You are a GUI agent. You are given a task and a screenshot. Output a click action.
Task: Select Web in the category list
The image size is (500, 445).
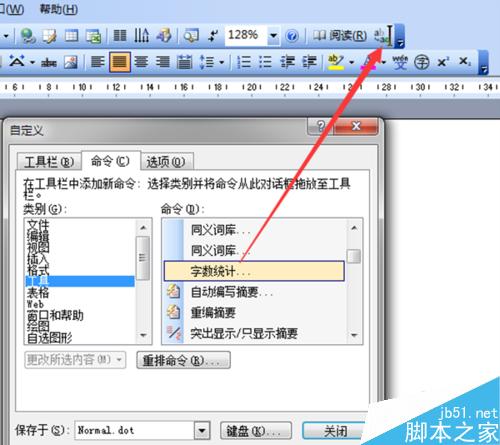click(80, 304)
